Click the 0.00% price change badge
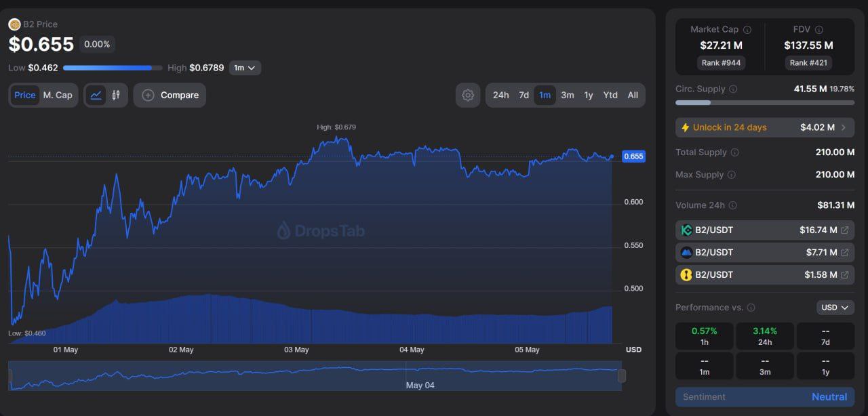Viewport: 868px width, 416px height. (x=97, y=45)
